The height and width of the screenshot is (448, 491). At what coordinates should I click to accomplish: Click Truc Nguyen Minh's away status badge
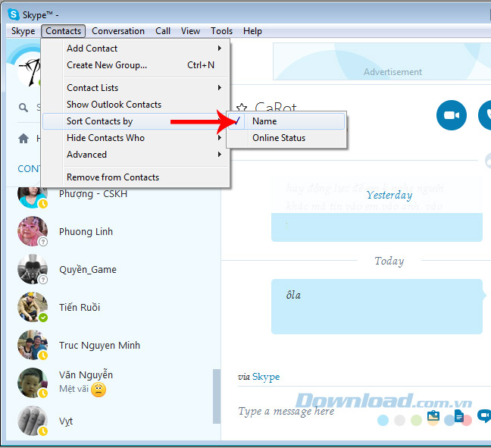tap(43, 356)
